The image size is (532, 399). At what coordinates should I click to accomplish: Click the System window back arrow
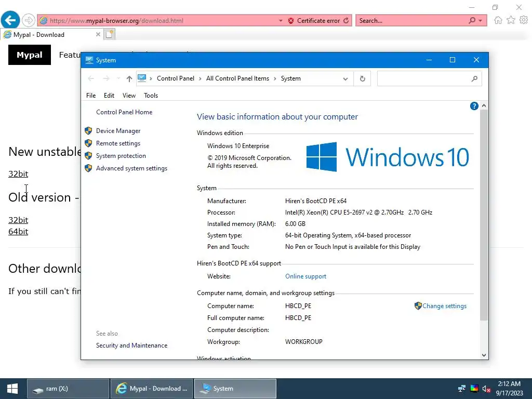pyautogui.click(x=90, y=79)
